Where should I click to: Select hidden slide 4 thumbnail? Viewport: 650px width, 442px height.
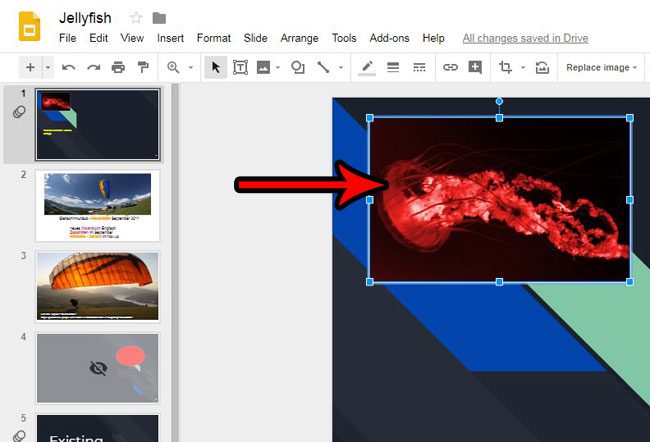97,368
